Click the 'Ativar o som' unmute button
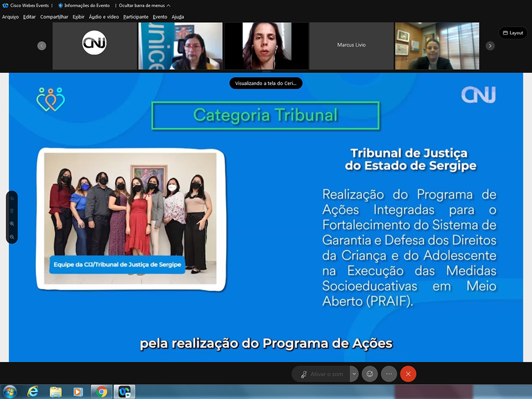Viewport: 532px width, 399px height. 321,374
